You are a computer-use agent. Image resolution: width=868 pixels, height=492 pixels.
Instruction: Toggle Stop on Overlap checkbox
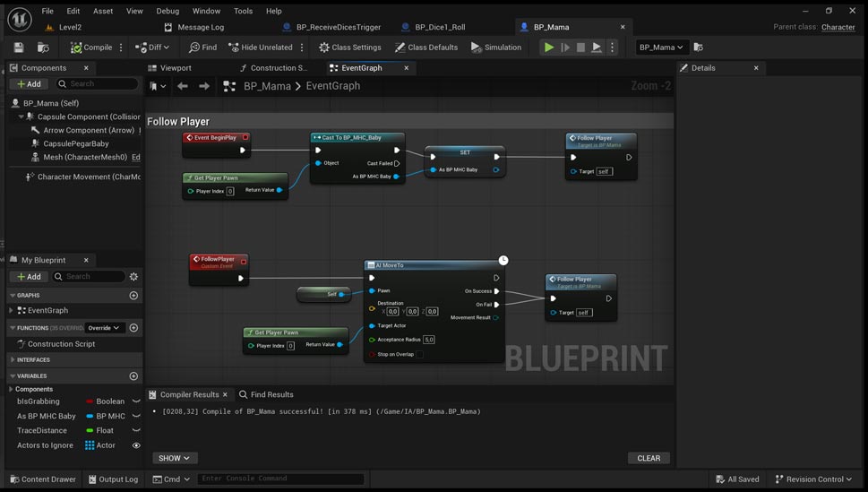419,354
